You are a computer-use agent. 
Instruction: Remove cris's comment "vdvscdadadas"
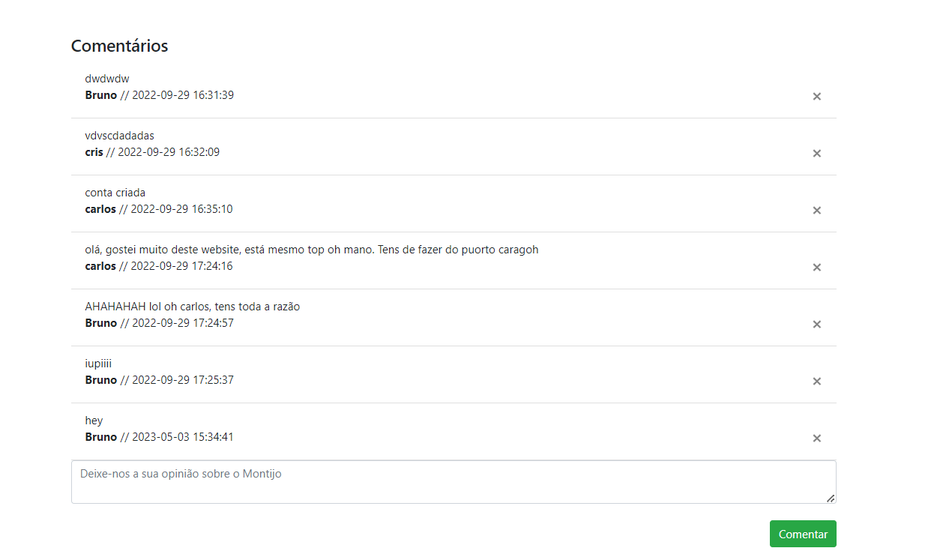(816, 153)
